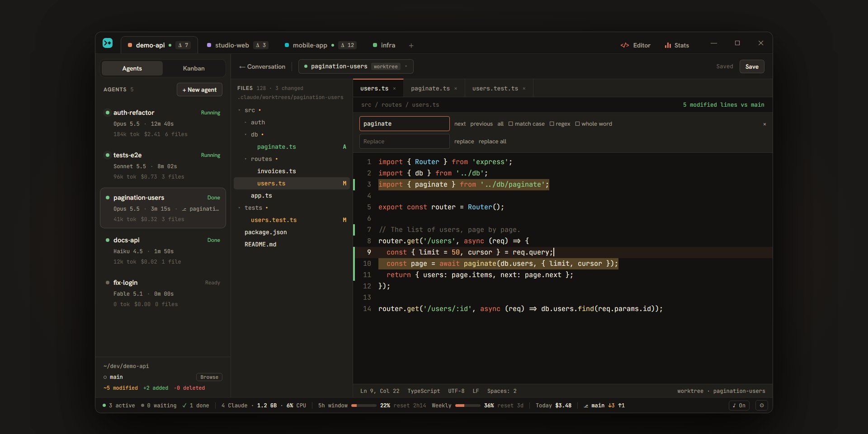Screen dimensions: 868x434
Task: Toggle sound On button in status bar
Action: coord(739,406)
